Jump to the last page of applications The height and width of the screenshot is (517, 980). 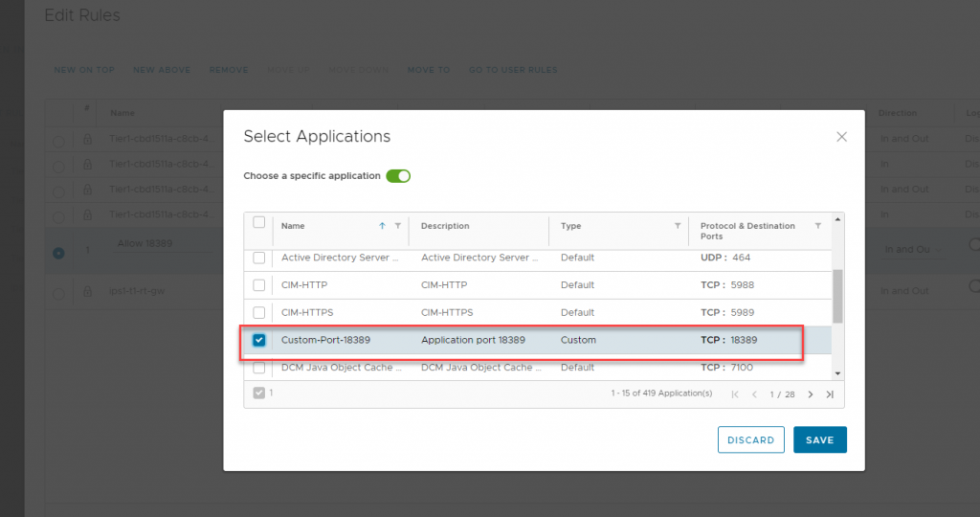coord(830,394)
